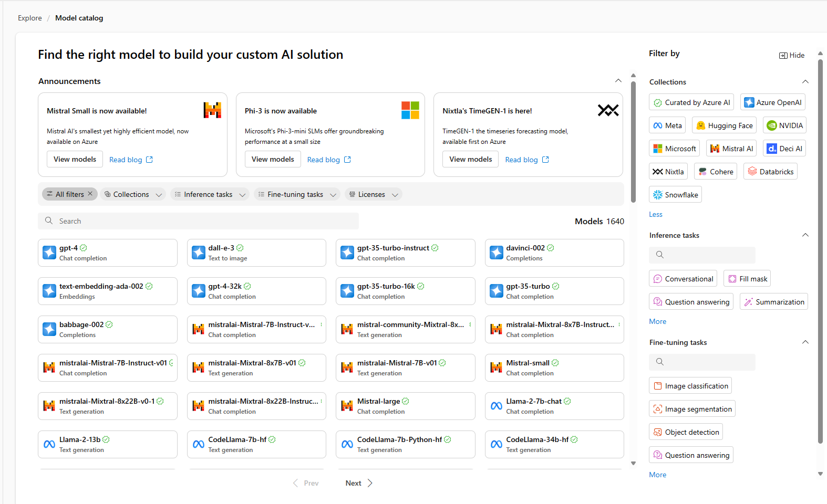Screen dimensions: 827x504
Task: Go to Explore in the breadcrumb
Action: pyautogui.click(x=30, y=18)
